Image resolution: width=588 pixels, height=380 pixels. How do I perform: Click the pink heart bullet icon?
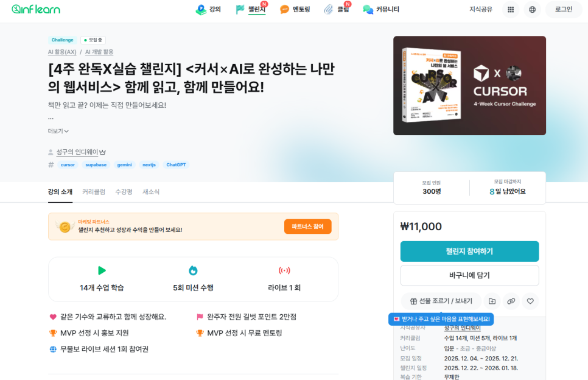53,317
